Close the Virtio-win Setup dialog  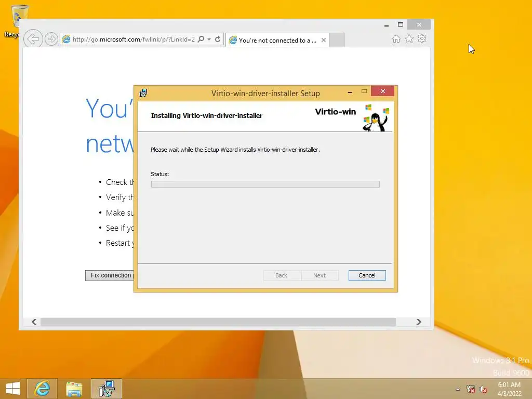point(383,91)
